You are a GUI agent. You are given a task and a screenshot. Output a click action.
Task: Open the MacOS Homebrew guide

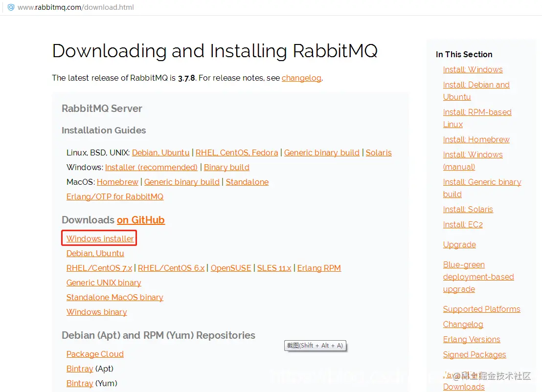click(117, 182)
